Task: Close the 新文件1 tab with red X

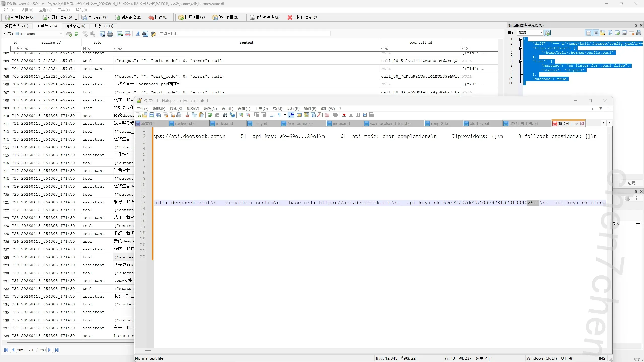Action: (582, 123)
